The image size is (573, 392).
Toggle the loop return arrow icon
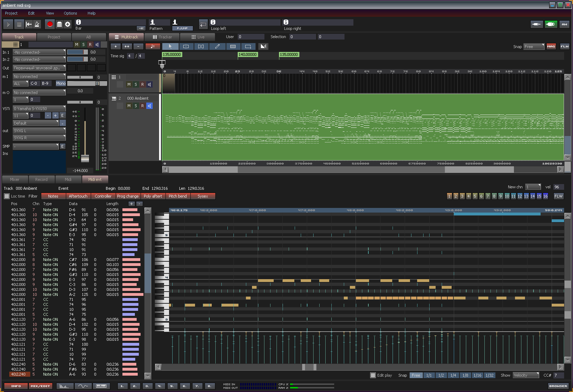coord(203,24)
